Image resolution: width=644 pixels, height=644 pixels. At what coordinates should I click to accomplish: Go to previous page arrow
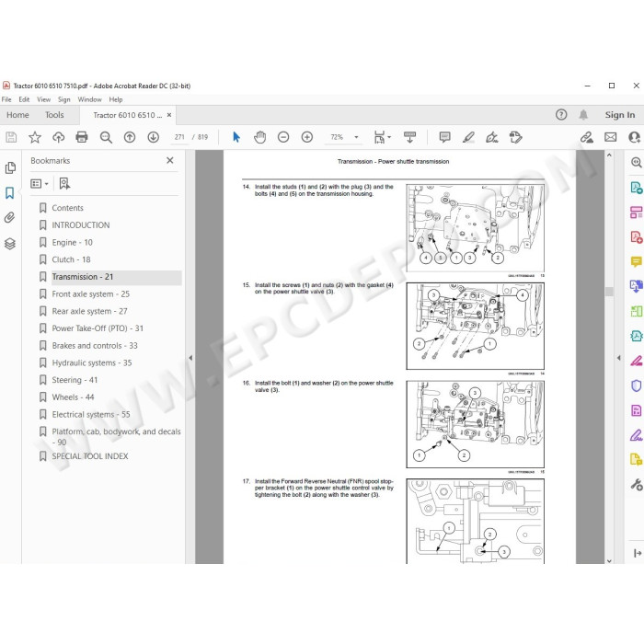click(x=130, y=137)
